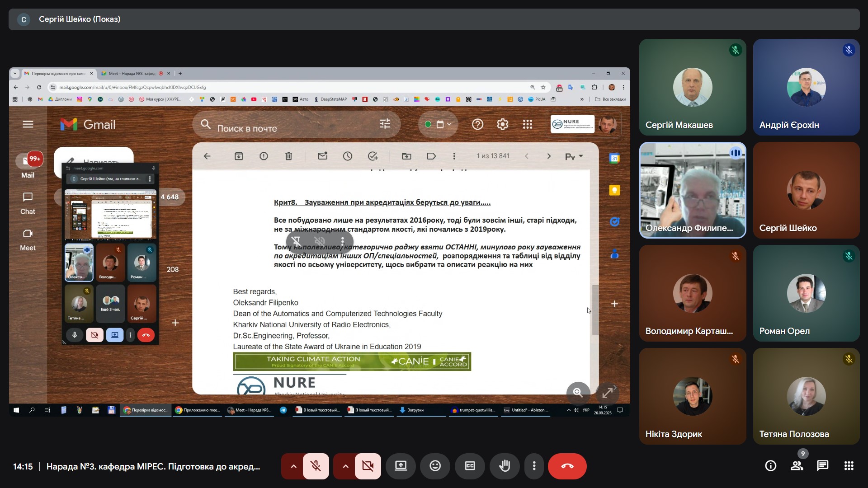Open meeting details info icon
868x488 pixels.
coord(770,466)
